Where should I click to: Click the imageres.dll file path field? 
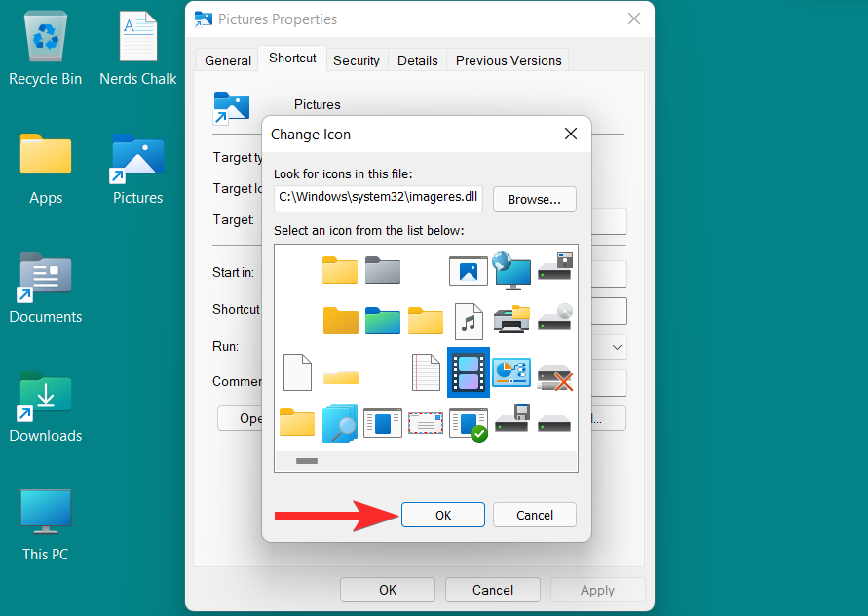point(378,198)
